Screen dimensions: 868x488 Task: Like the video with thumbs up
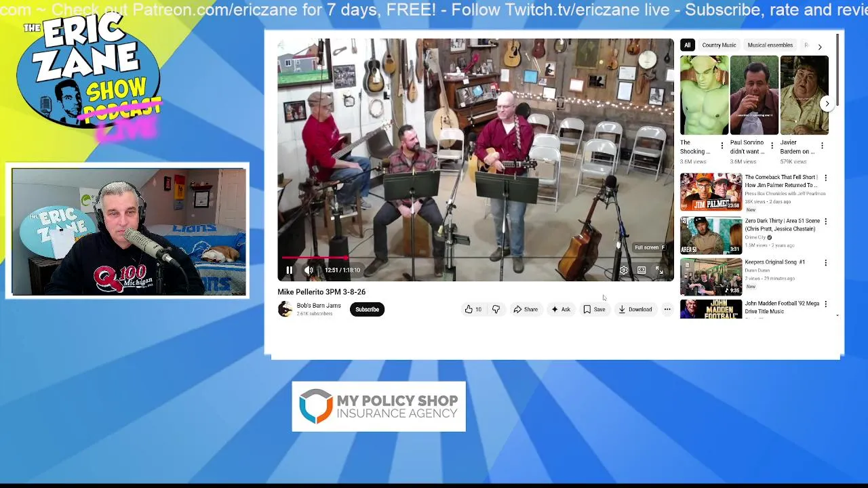click(473, 309)
